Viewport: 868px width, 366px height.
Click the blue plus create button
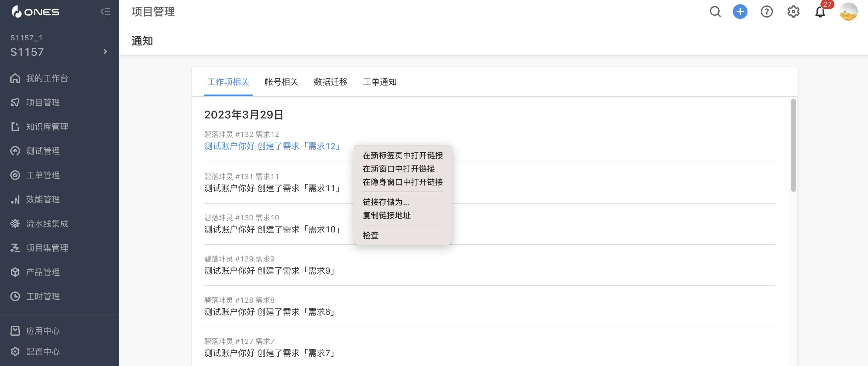(740, 12)
